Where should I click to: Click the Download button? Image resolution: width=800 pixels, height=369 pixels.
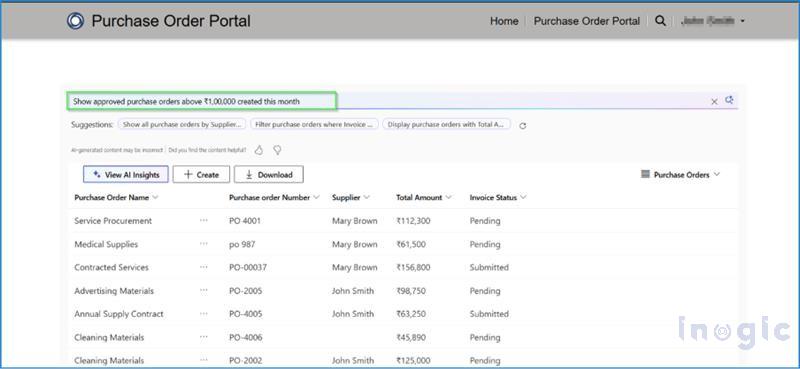[x=269, y=175]
